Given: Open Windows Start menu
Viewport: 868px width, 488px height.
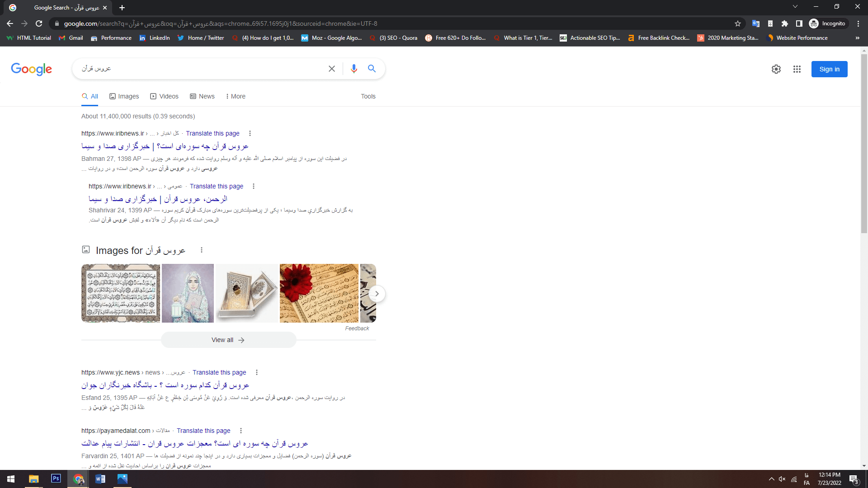Looking at the screenshot, I should tap(11, 479).
